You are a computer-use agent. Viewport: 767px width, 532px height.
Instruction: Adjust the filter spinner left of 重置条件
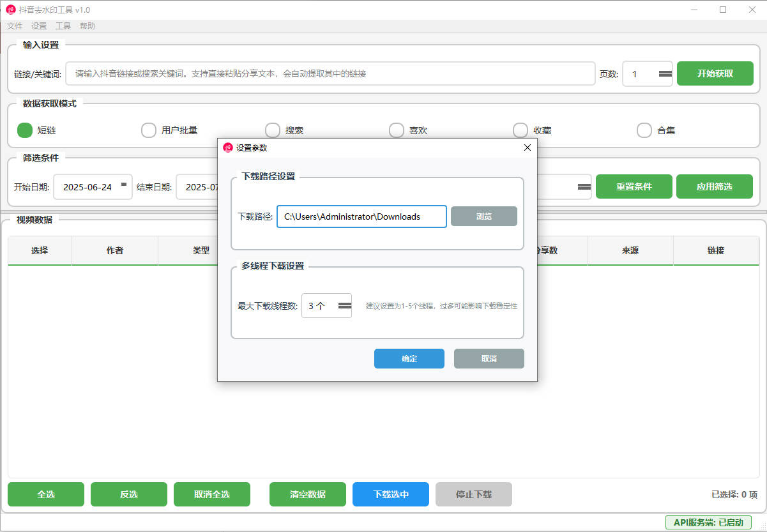[x=584, y=187]
